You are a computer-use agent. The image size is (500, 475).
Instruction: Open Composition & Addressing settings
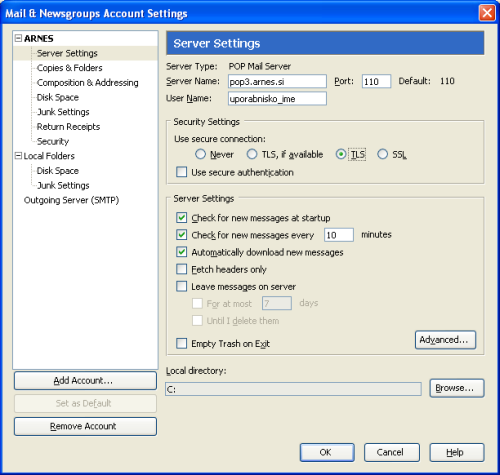tap(87, 83)
